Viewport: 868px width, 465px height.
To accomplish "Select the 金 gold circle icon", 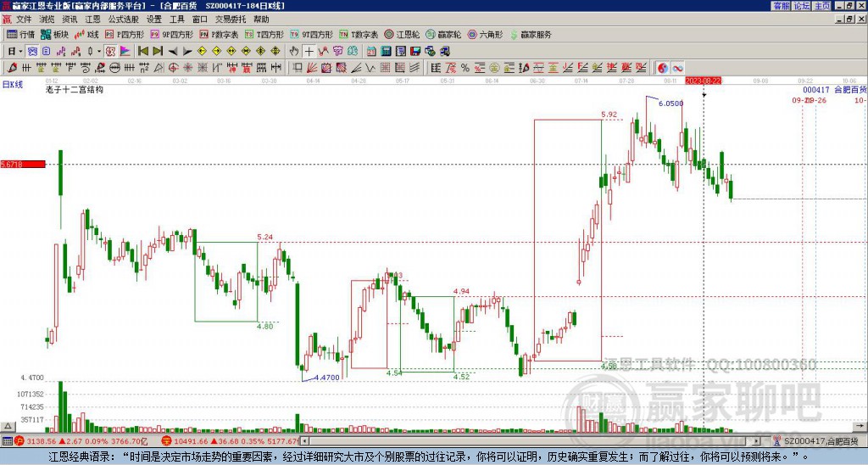I will pyautogui.click(x=494, y=68).
